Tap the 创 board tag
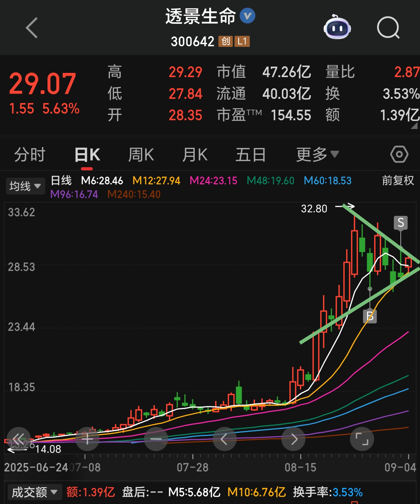 pyautogui.click(x=225, y=41)
